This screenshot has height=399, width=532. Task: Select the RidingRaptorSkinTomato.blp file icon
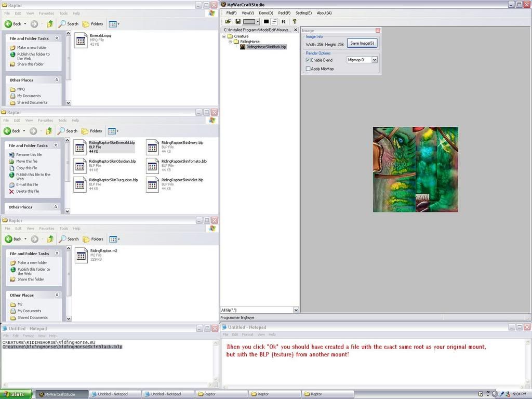coord(152,166)
